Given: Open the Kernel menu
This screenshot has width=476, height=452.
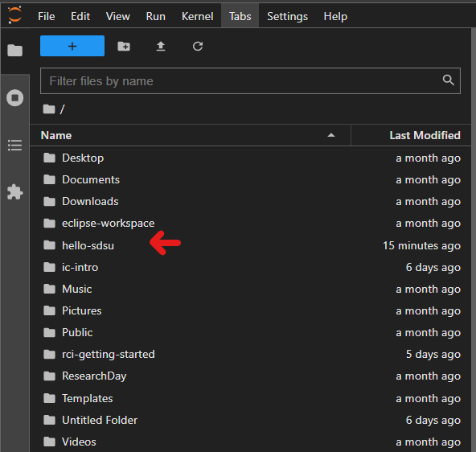Looking at the screenshot, I should click(x=197, y=16).
